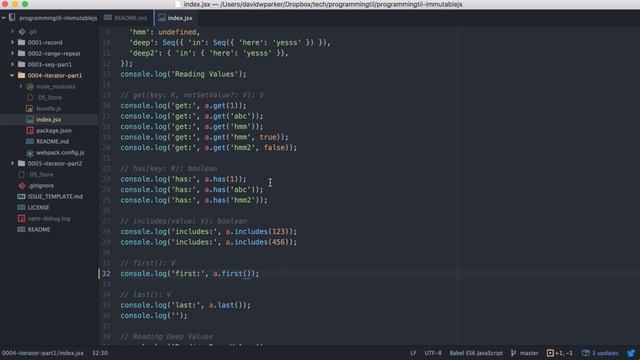Change the LF line ending setting

tap(413, 353)
